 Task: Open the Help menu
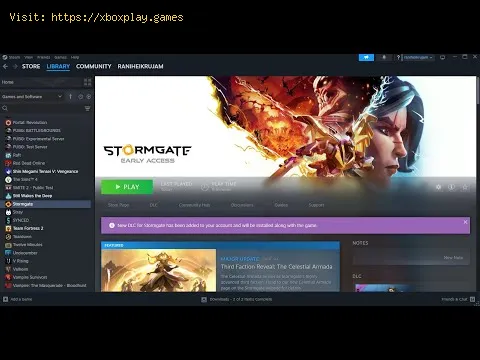75,57
